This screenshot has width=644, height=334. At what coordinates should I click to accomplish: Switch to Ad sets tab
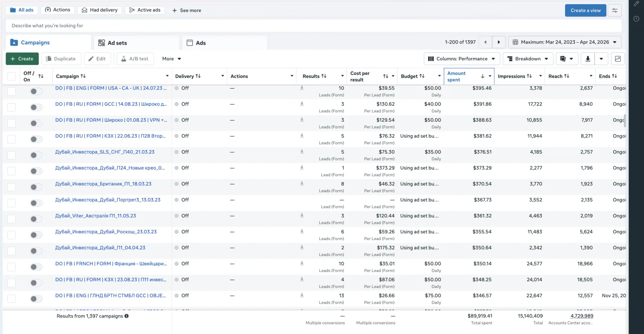tap(137, 43)
